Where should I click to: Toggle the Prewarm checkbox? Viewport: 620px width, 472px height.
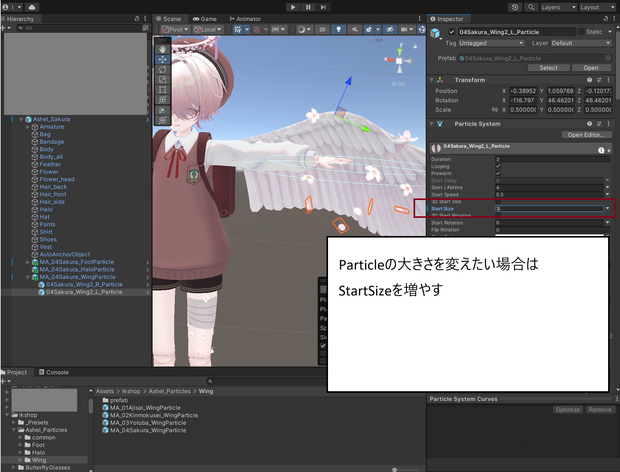coord(498,173)
